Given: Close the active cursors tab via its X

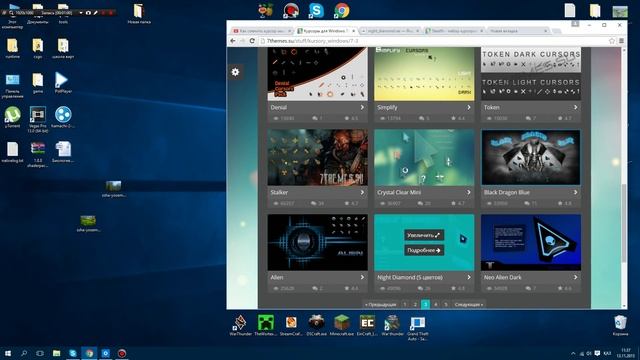Looking at the screenshot, I should click(x=353, y=31).
